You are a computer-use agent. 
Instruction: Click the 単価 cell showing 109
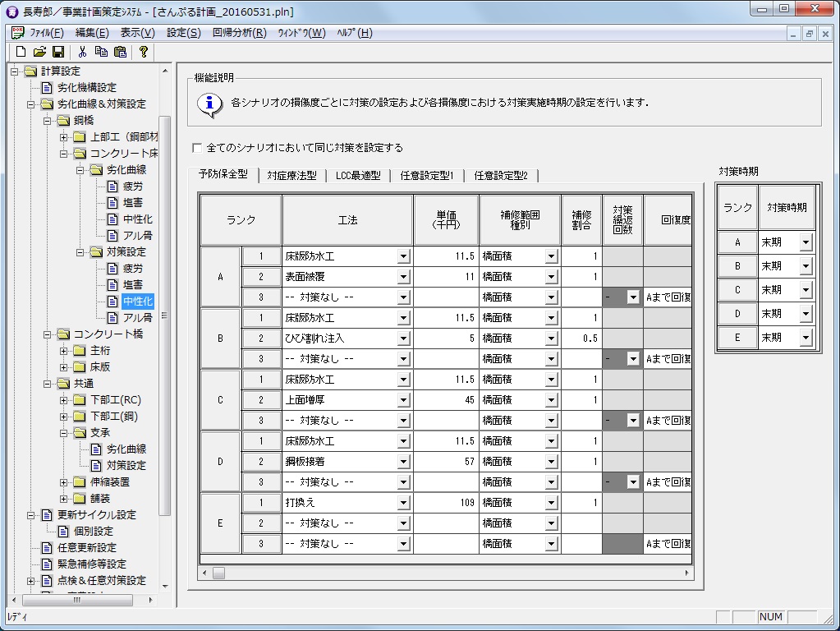coord(446,502)
